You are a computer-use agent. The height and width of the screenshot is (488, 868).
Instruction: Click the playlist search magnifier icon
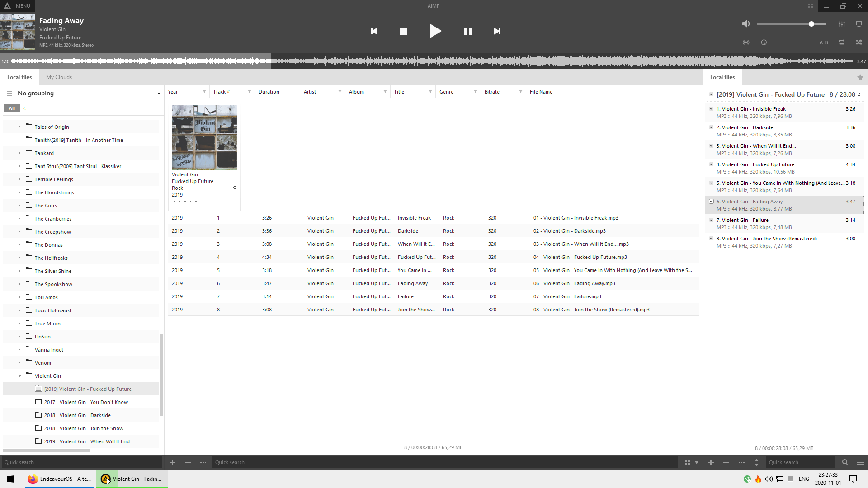845,462
